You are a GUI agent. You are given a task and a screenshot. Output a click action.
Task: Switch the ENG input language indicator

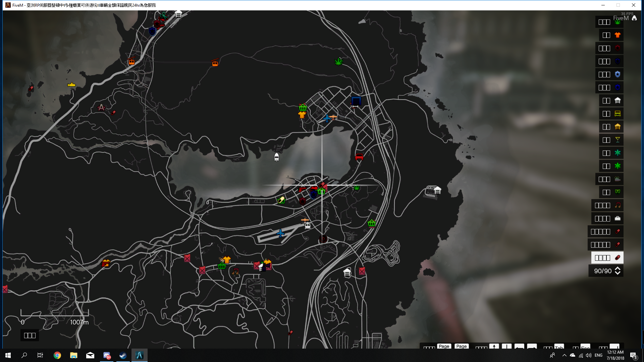point(599,355)
